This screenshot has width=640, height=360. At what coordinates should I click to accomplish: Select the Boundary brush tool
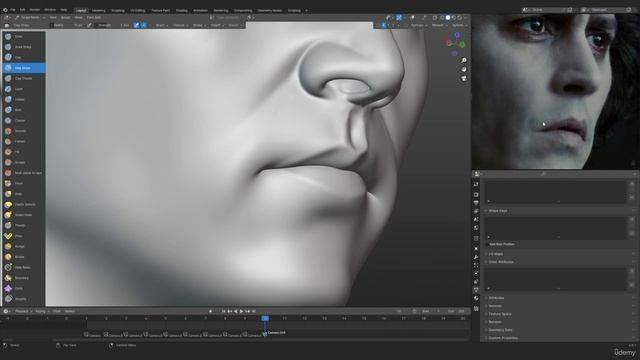click(23, 278)
